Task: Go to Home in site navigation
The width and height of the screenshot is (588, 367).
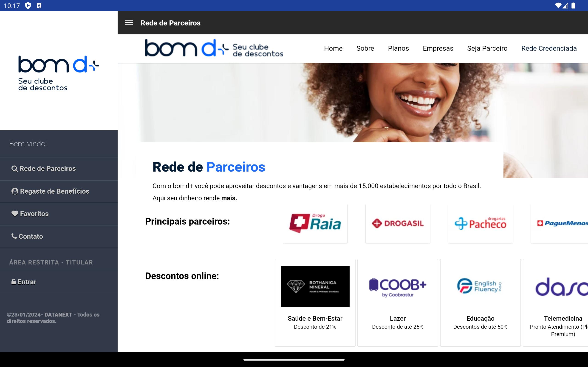Action: (333, 48)
